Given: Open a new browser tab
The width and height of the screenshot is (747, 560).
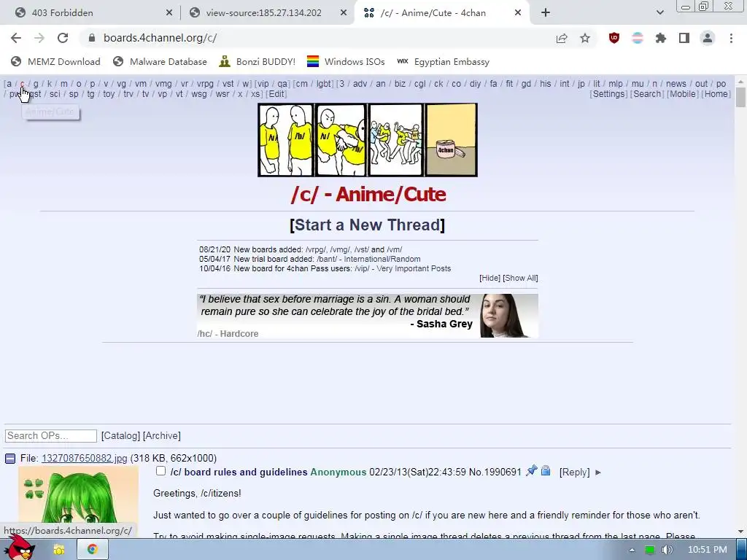Looking at the screenshot, I should point(546,13).
